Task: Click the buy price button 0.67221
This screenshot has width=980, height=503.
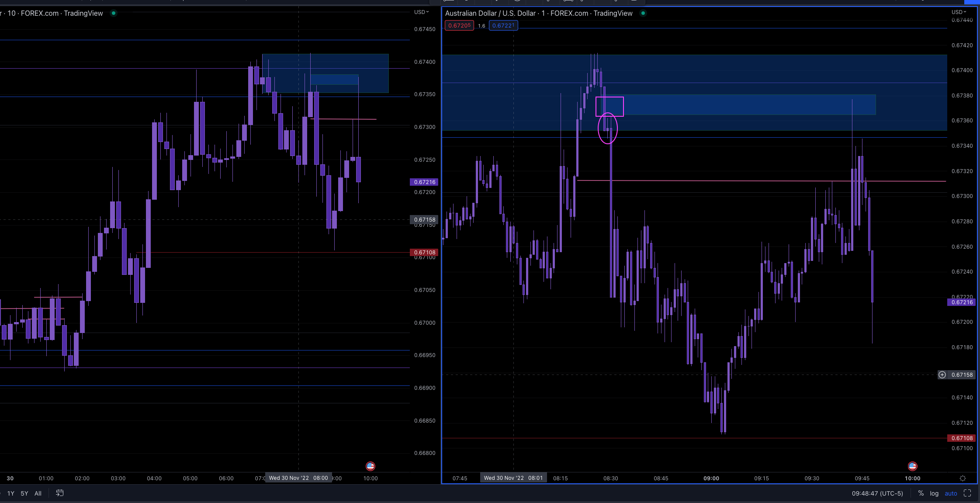Action: tap(503, 25)
